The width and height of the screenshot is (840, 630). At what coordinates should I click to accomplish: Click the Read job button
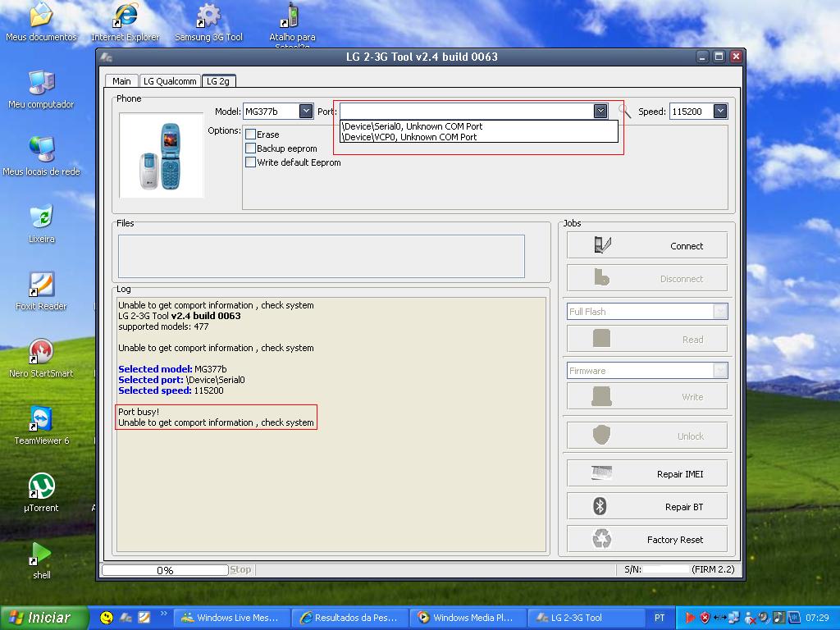pos(647,339)
